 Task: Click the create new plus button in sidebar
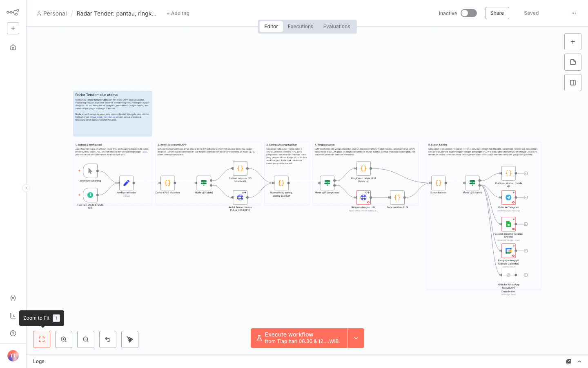tap(13, 28)
